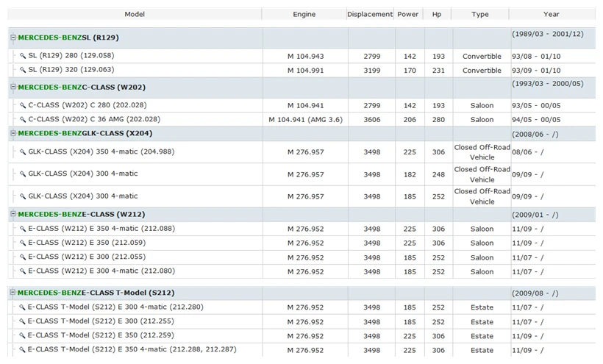The image size is (603, 364).
Task: Click engine cell M 104.943
Action: tap(306, 56)
